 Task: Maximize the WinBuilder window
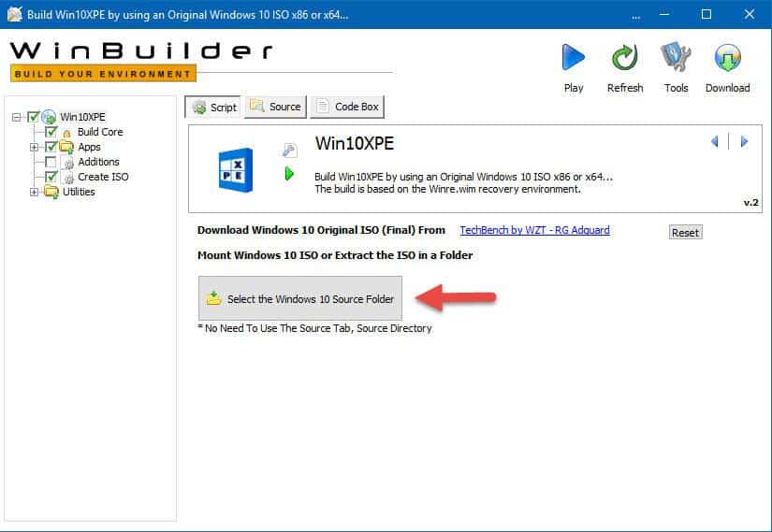tap(706, 14)
